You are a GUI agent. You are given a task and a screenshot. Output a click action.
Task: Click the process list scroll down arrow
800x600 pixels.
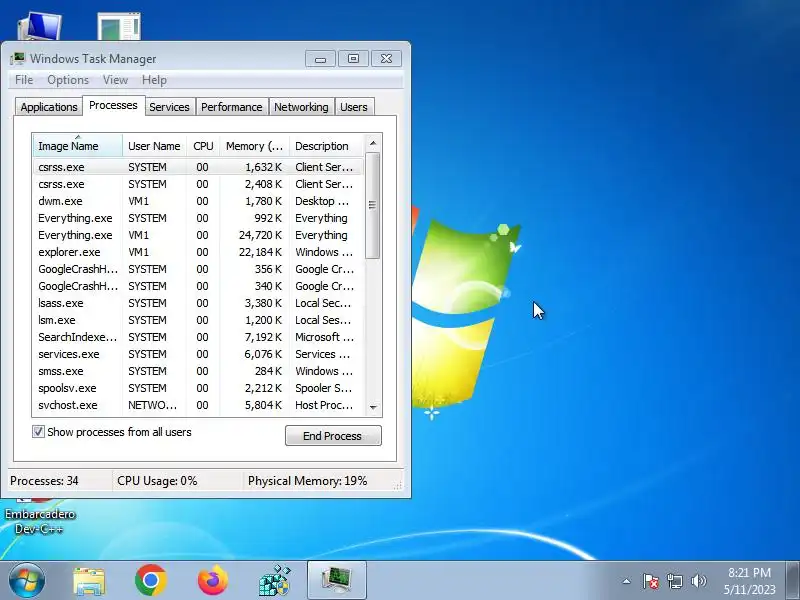point(373,407)
